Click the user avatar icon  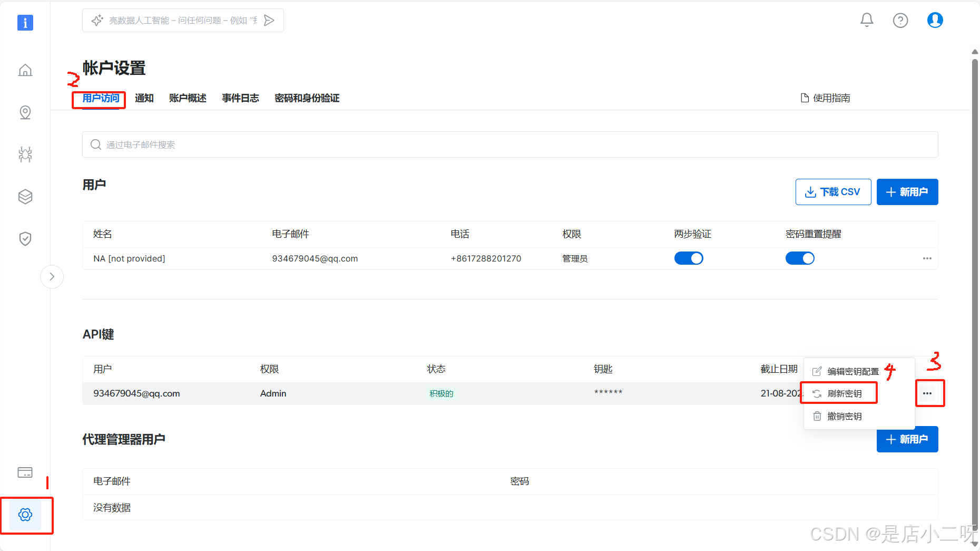click(935, 20)
